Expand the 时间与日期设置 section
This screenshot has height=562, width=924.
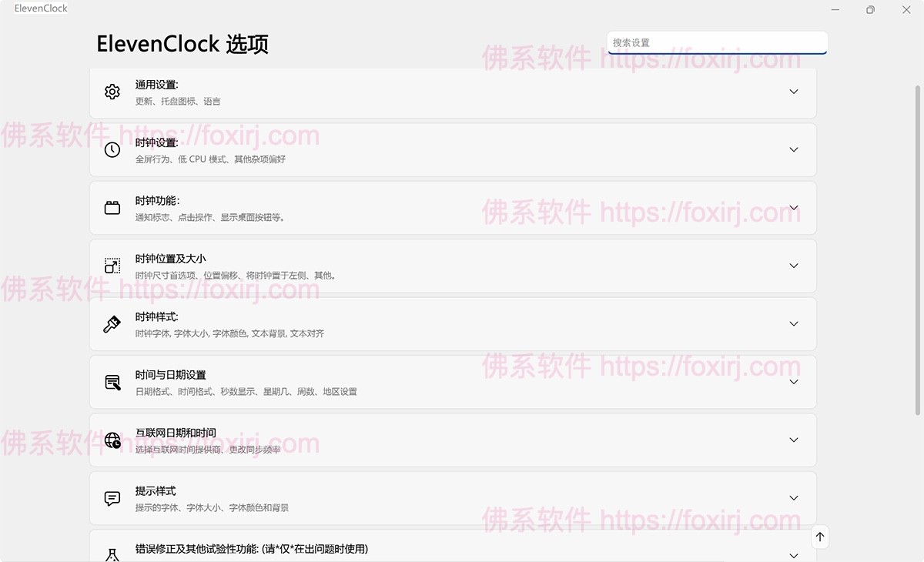(794, 382)
